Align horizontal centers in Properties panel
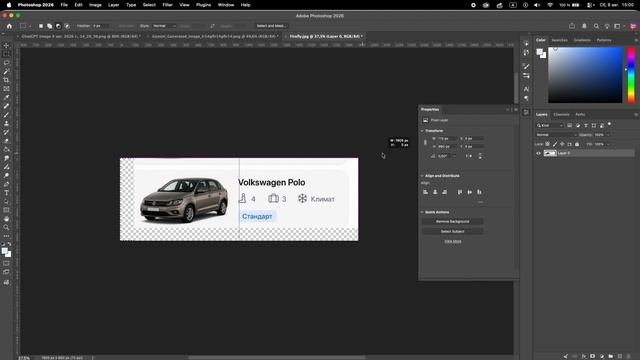This screenshot has height=360, width=640. point(435,192)
